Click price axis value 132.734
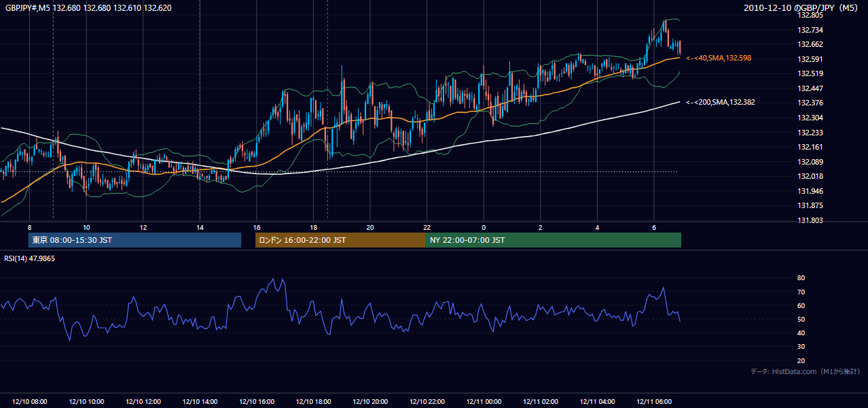This screenshot has height=408, width=868. pos(810,30)
